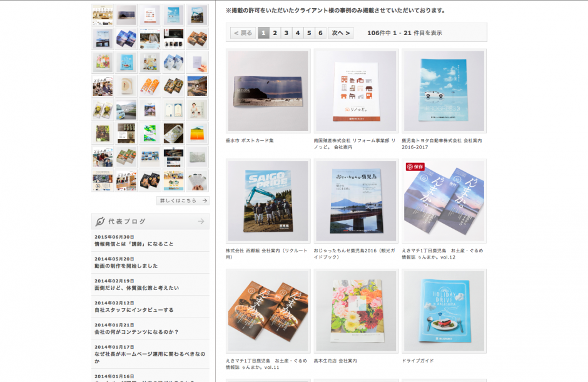Screen dimensions: 588x382
Task: Read blog post 自社スタッフにインタビューする
Action: click(134, 309)
